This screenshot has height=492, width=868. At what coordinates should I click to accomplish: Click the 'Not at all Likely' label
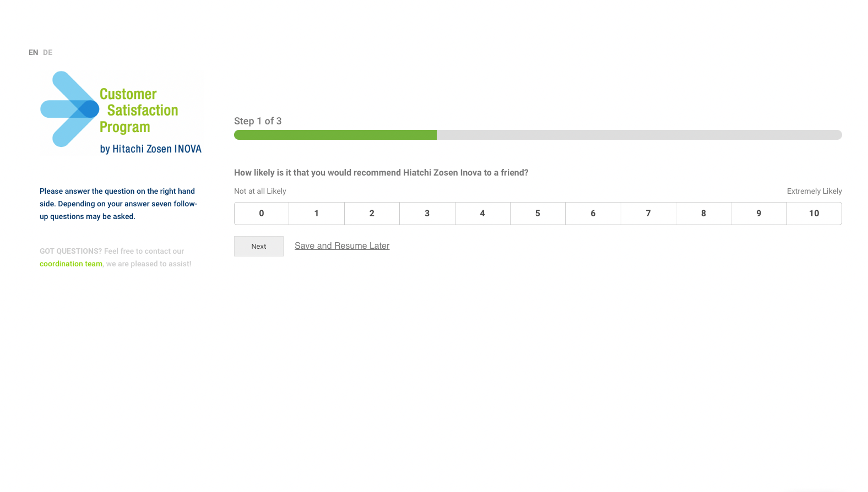[x=260, y=192]
